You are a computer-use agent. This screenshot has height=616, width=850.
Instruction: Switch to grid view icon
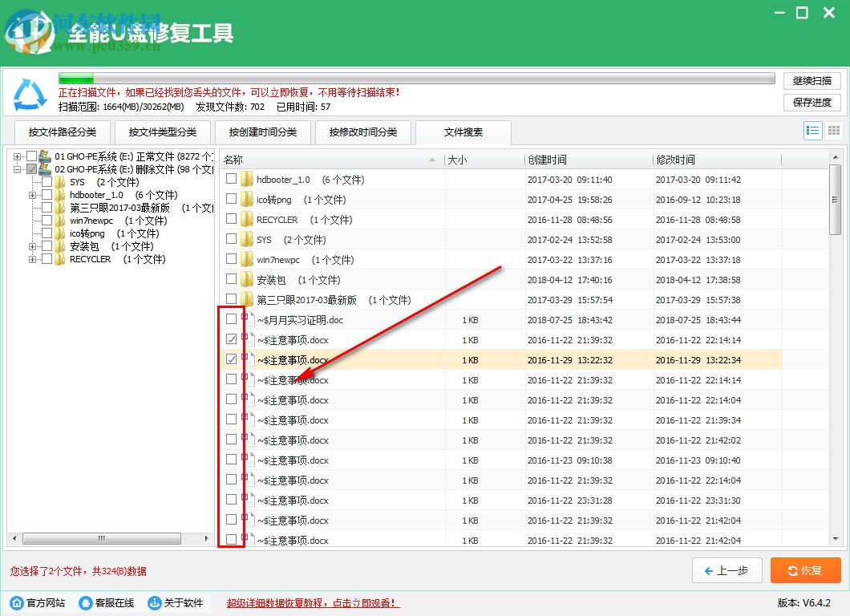pyautogui.click(x=836, y=130)
